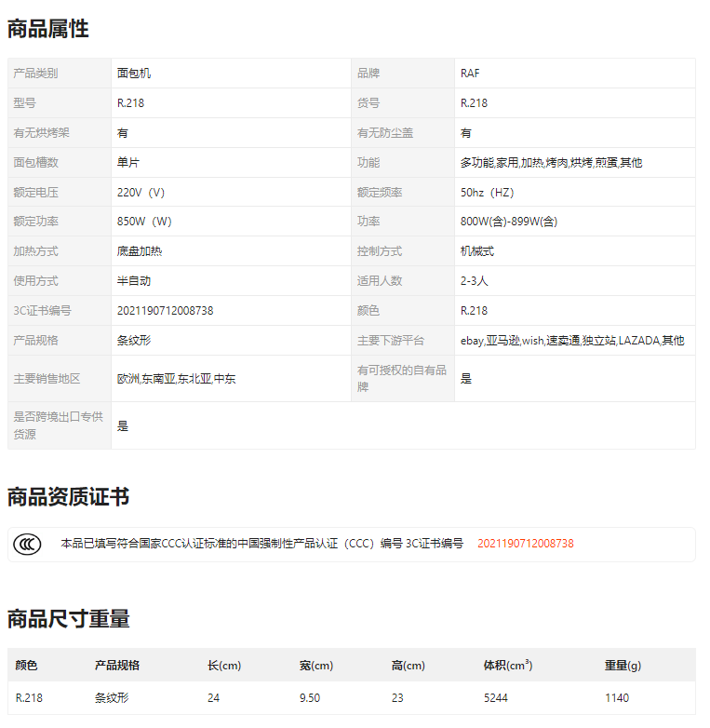Click the 颜色 column header in size table
The width and height of the screenshot is (710, 728).
pyautogui.click(x=26, y=666)
